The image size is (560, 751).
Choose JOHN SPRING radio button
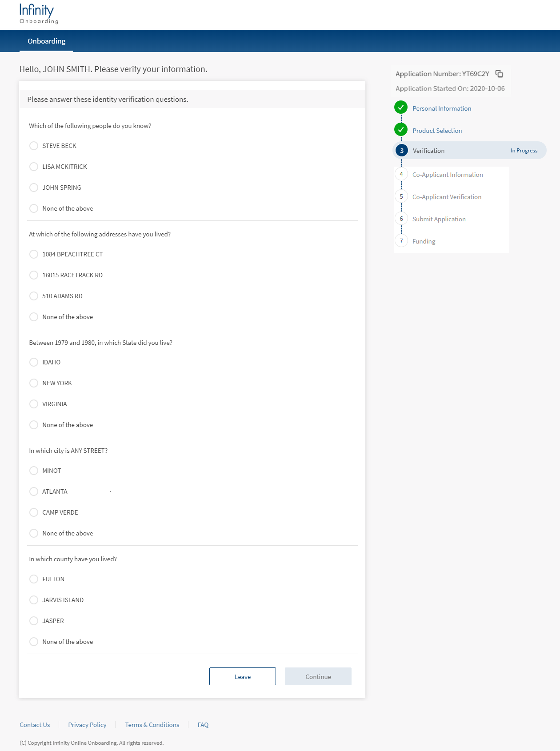[34, 188]
